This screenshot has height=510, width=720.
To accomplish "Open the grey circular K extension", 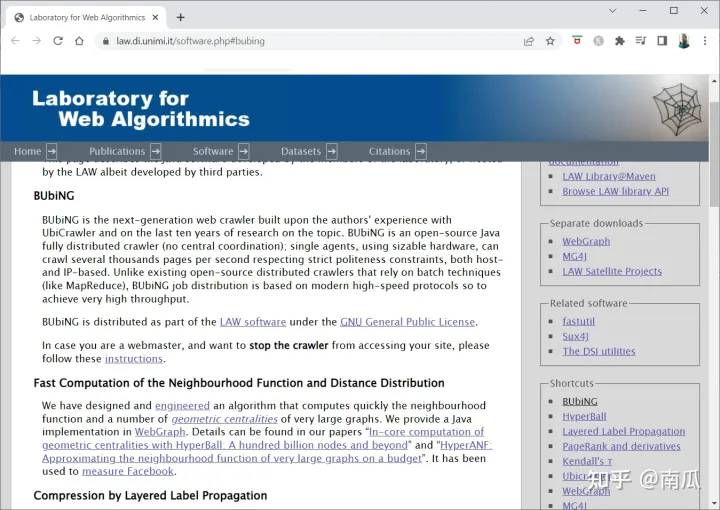I will [598, 41].
